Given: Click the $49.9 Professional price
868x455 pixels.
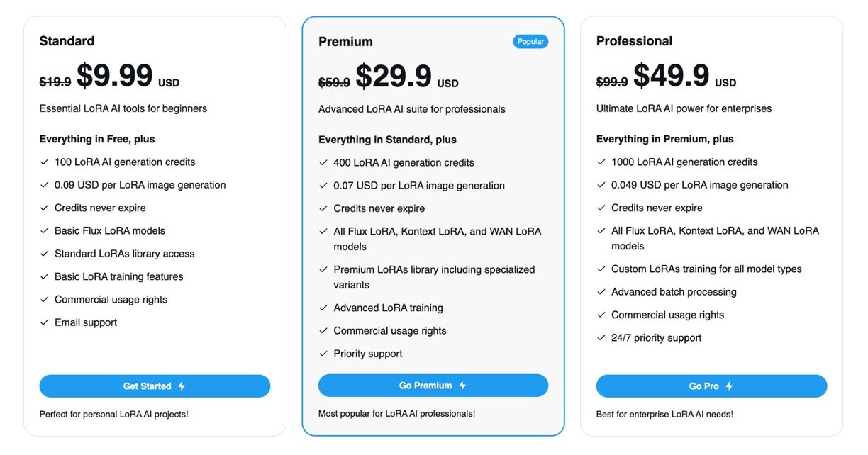Looking at the screenshot, I should (671, 76).
